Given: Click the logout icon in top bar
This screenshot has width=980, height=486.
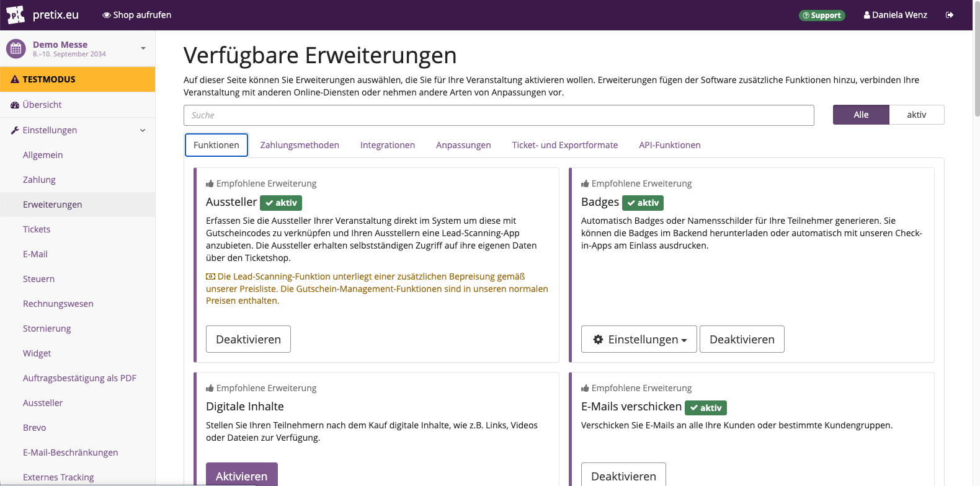Looking at the screenshot, I should (950, 15).
